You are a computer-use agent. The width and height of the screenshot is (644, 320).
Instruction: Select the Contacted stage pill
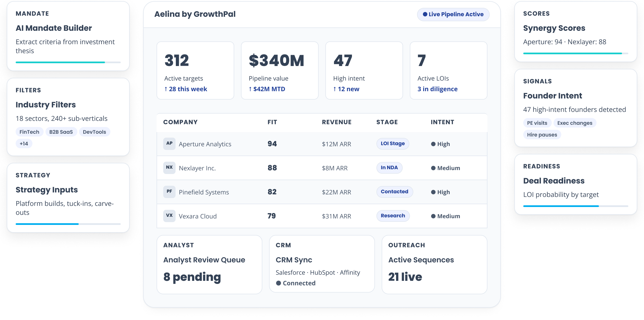[x=395, y=192]
